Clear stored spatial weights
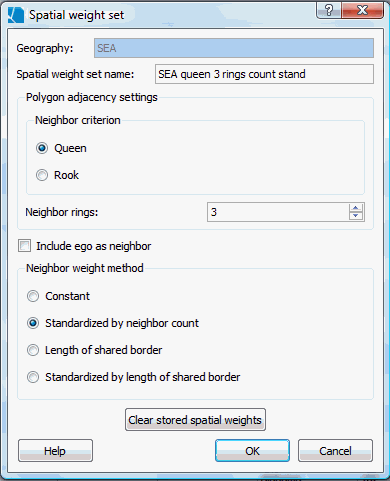The image size is (390, 481). pyautogui.click(x=195, y=420)
